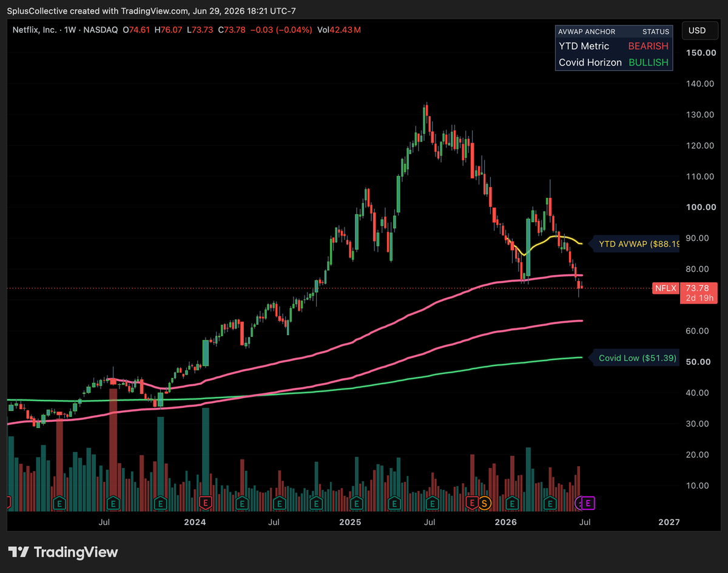Click the Covid Horizon table row

613,63
